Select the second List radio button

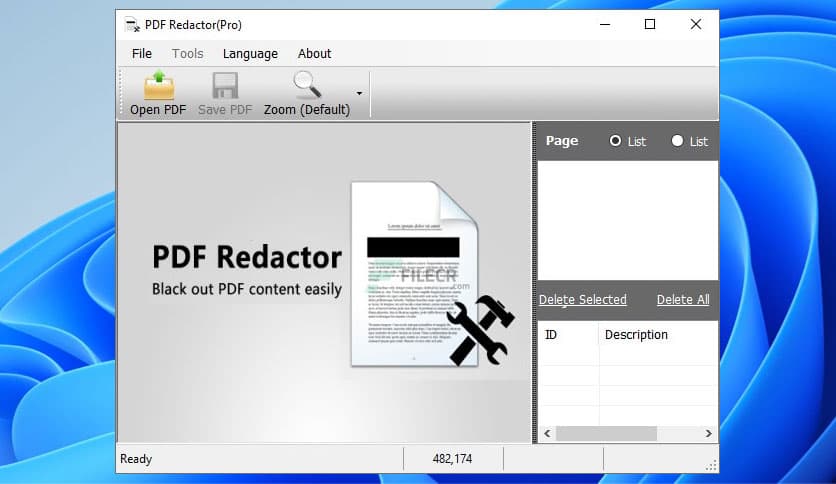pyautogui.click(x=677, y=141)
